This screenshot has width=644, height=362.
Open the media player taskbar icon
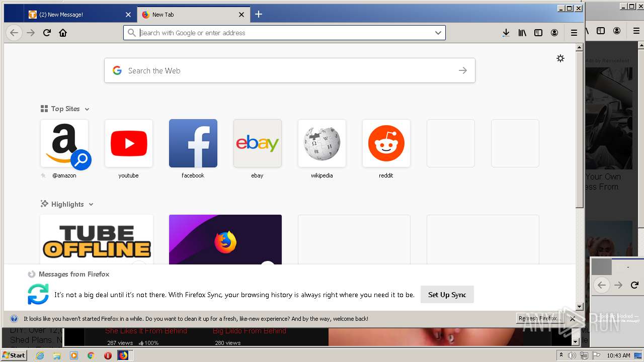point(74,355)
